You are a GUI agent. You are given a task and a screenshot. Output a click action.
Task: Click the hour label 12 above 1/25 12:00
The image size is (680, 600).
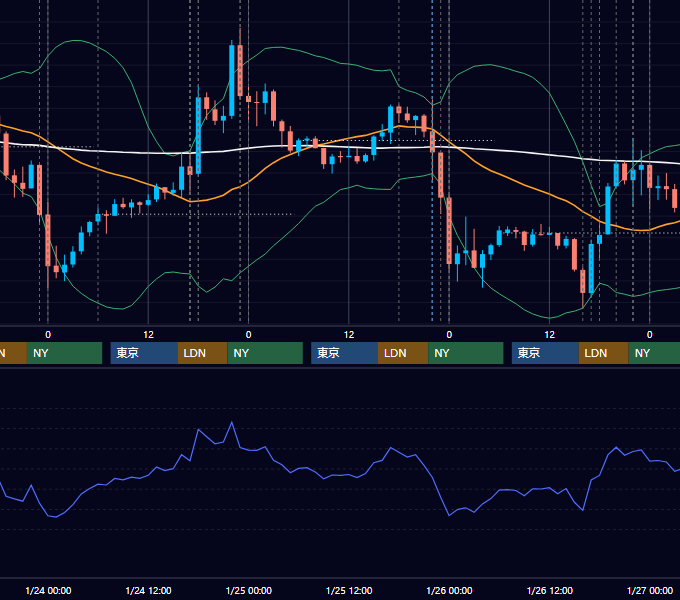(x=349, y=335)
